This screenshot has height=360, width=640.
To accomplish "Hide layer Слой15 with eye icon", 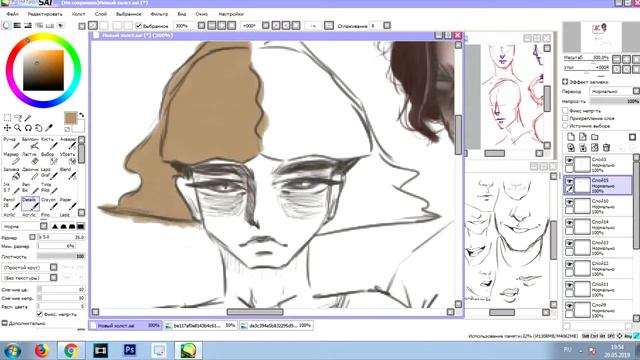I will click(569, 181).
